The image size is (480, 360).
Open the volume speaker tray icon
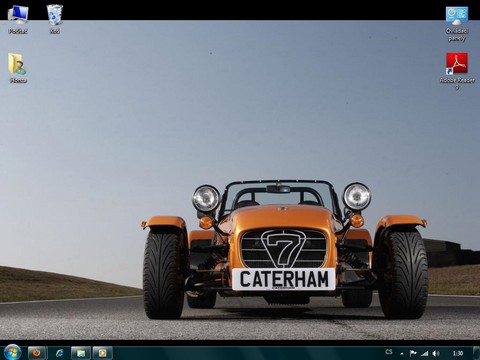click(436, 353)
